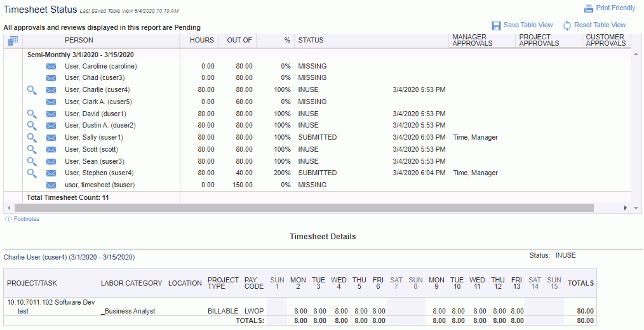This screenshot has width=644, height=330.
Task: Click the horizontal scrollbar right arrow
Action: click(x=626, y=208)
